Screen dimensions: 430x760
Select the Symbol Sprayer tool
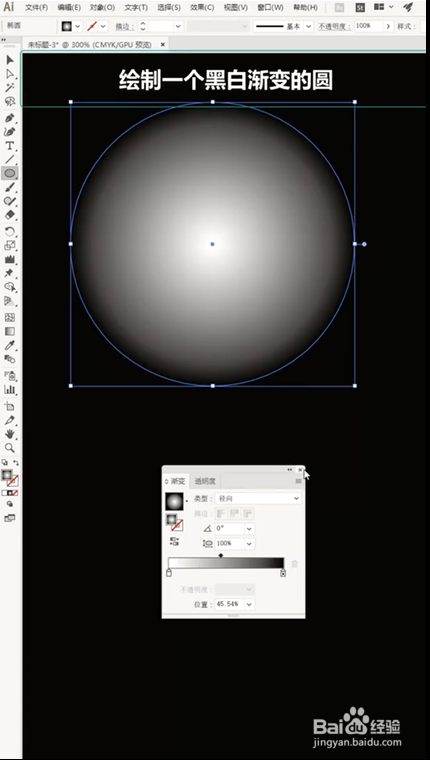10,376
